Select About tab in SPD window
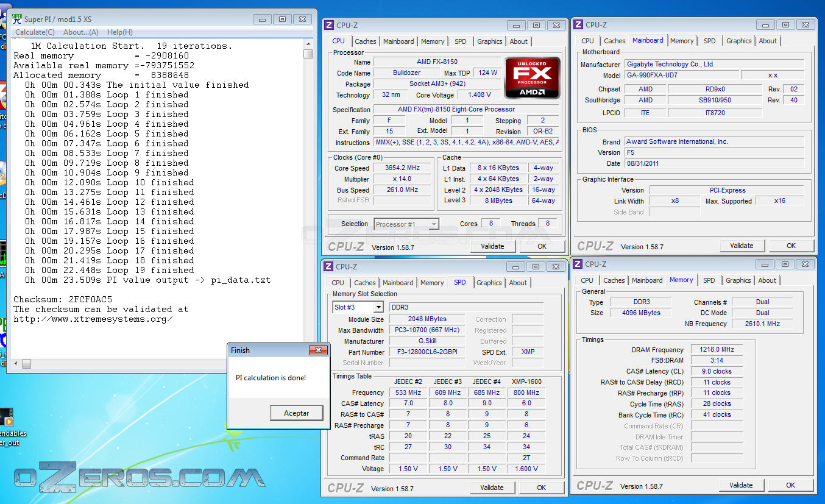 pyautogui.click(x=518, y=283)
